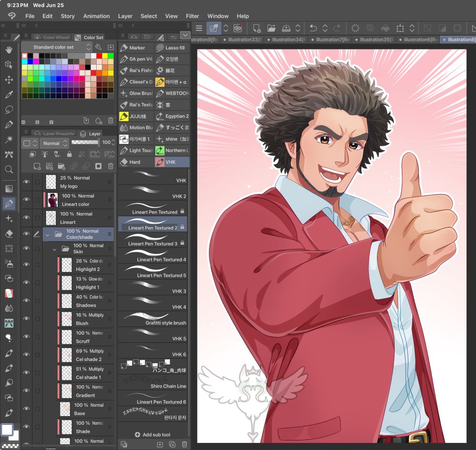Pick the red swatch in color set
The width and height of the screenshot is (476, 450).
(x=99, y=56)
